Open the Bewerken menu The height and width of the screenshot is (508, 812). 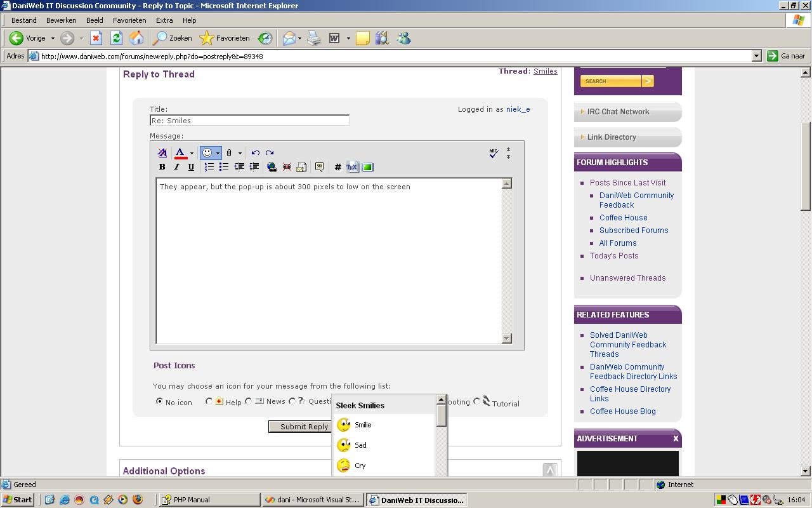click(x=61, y=20)
